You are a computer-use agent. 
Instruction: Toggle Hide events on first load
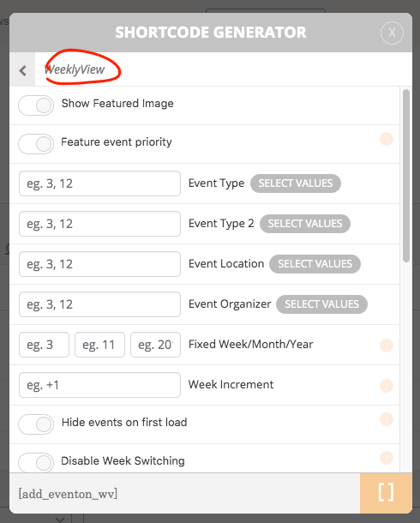[36, 424]
